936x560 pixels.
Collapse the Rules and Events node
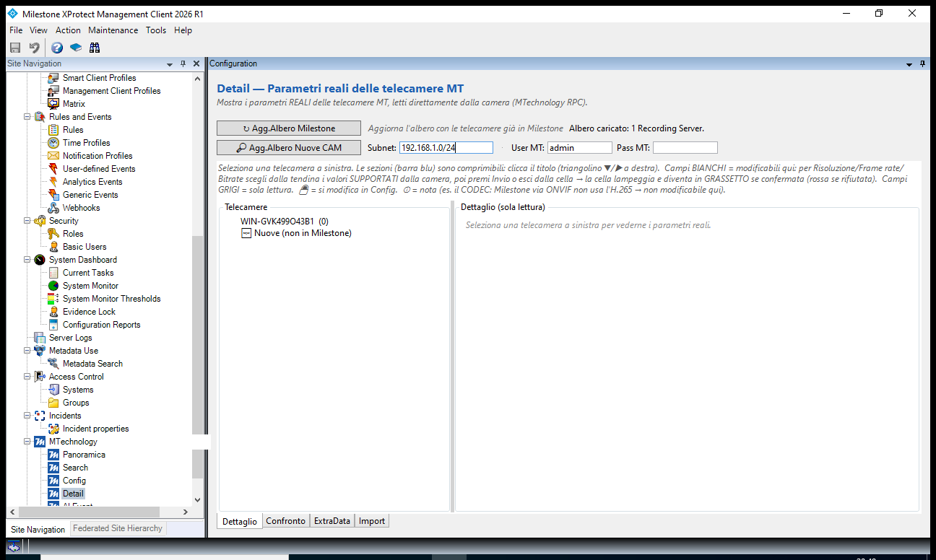[27, 117]
